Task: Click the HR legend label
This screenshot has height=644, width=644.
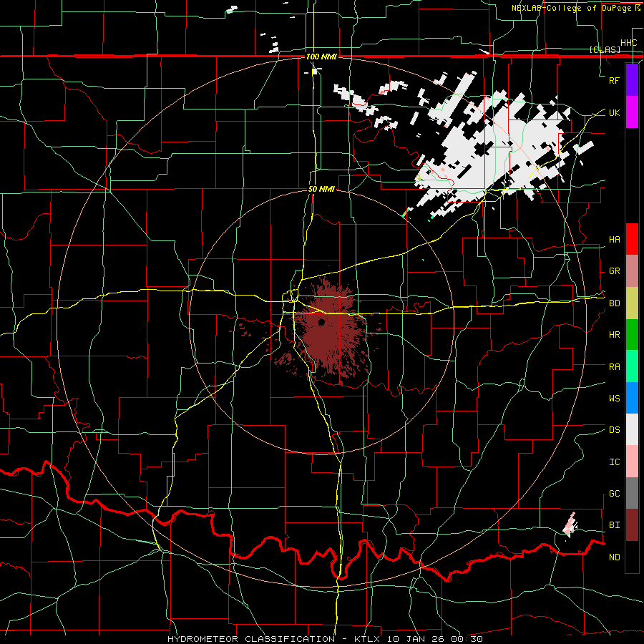Action: click(614, 335)
